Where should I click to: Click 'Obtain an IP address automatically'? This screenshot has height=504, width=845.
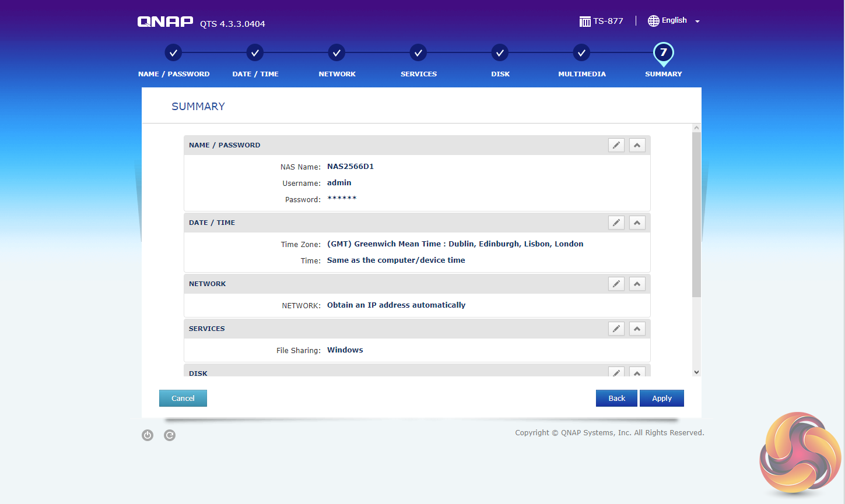click(x=397, y=305)
